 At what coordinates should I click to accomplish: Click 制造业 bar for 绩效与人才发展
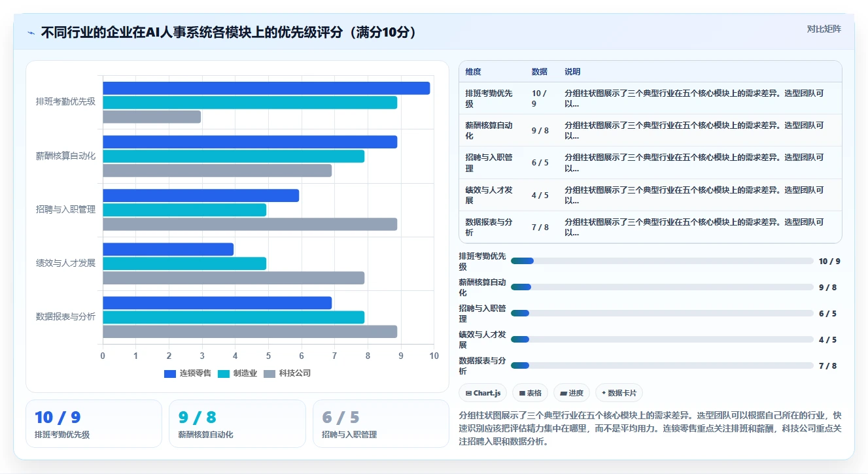pyautogui.click(x=184, y=263)
